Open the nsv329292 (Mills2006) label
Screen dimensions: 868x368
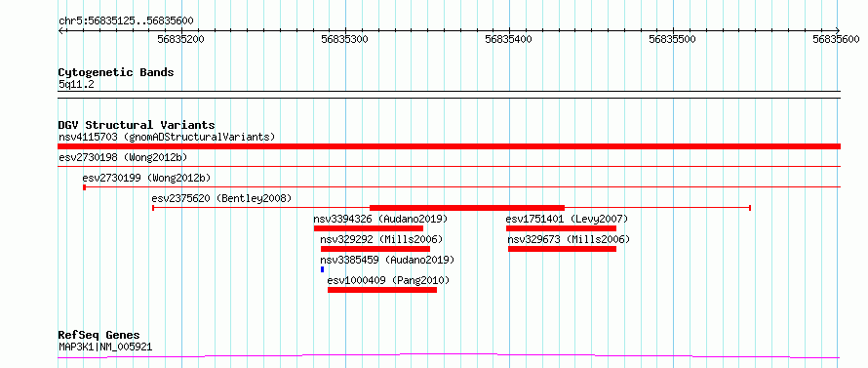coord(381,239)
